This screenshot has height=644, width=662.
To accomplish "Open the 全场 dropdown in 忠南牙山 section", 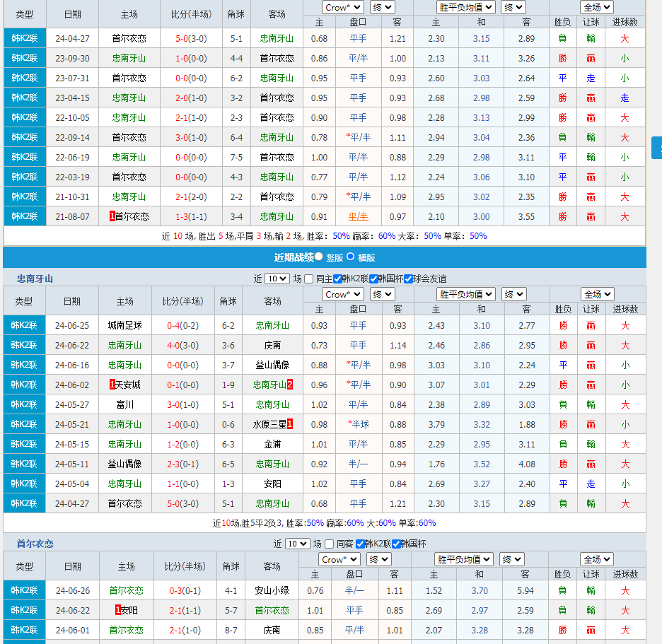I will 596,294.
